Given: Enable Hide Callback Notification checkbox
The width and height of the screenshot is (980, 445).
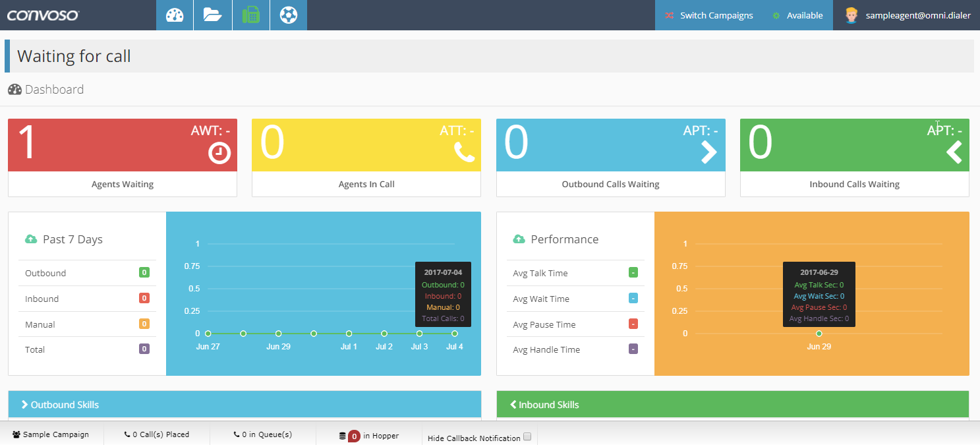Looking at the screenshot, I should click(527, 436).
